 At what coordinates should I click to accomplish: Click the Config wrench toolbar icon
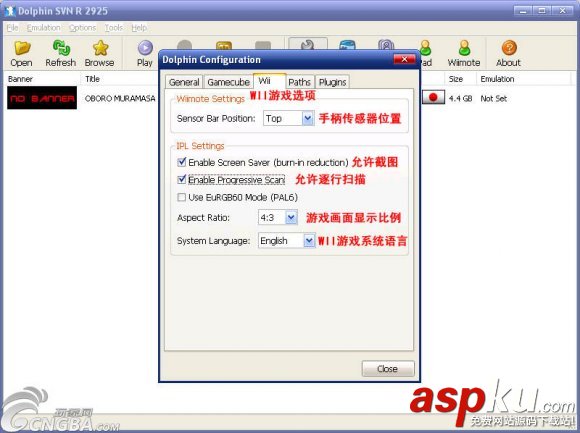point(308,44)
